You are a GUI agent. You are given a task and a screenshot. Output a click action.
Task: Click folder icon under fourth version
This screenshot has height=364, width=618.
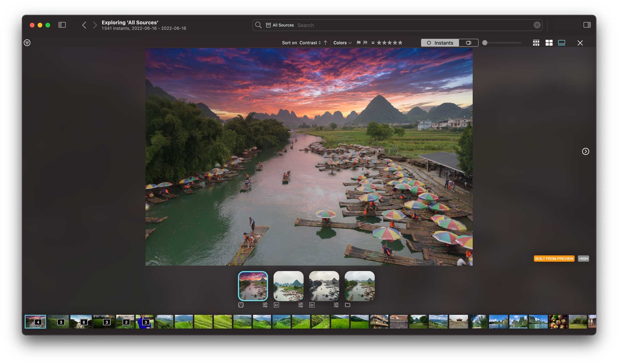click(348, 305)
